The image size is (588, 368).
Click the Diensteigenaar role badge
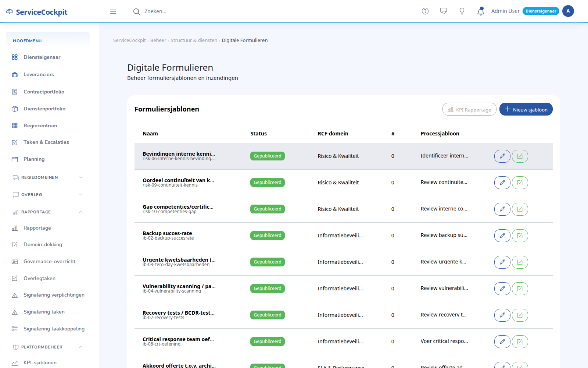[541, 11]
